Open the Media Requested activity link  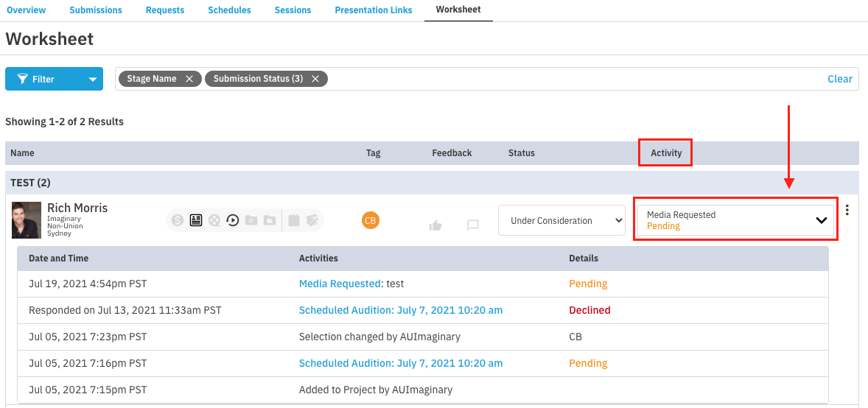coord(340,284)
